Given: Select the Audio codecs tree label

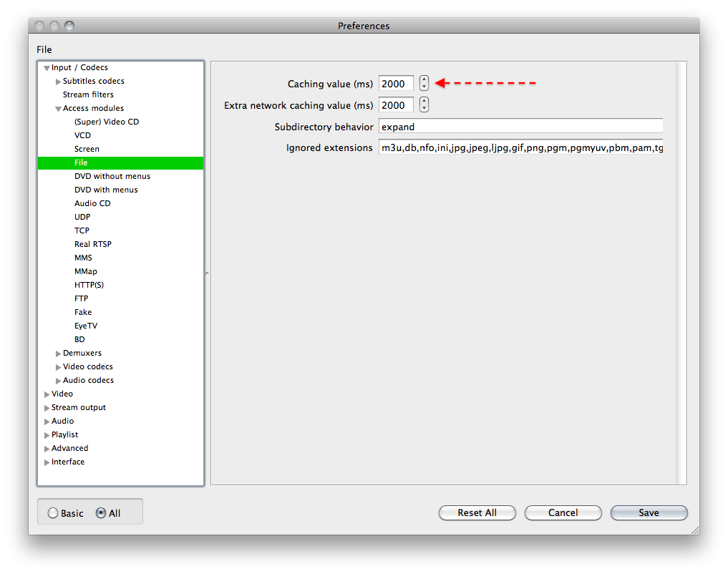Looking at the screenshot, I should pos(88,380).
